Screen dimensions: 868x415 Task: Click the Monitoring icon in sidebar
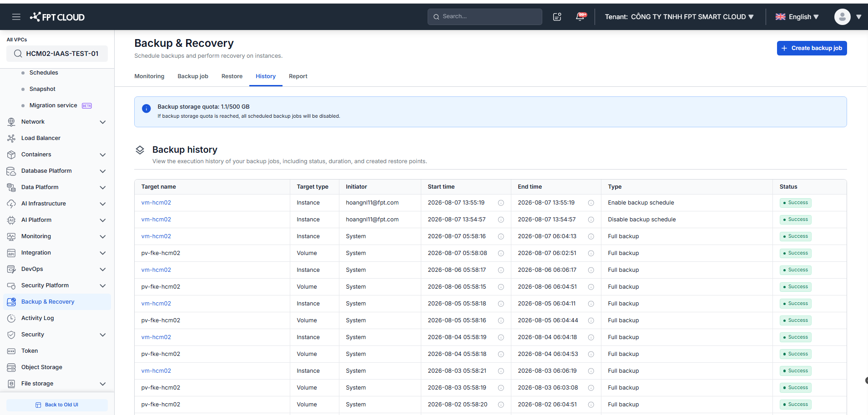pyautogui.click(x=11, y=236)
